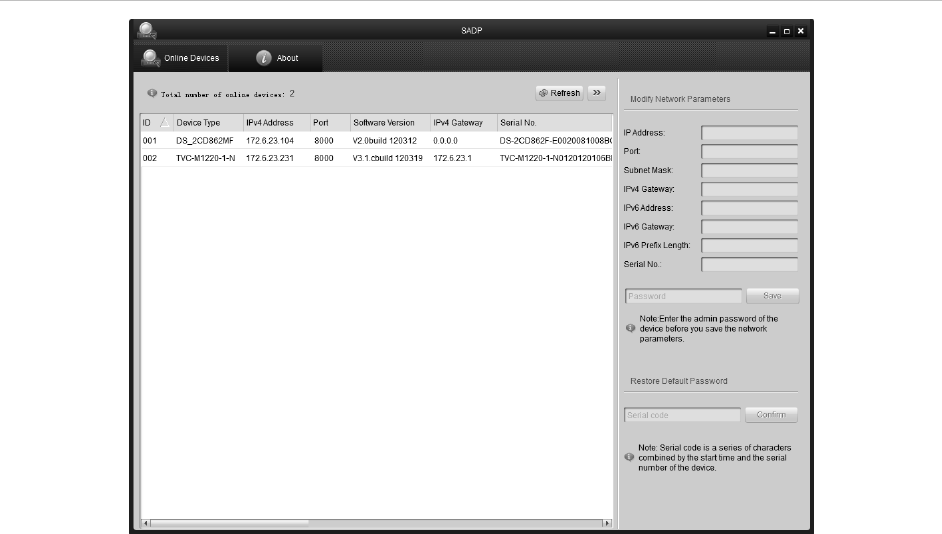The height and width of the screenshot is (534, 942).
Task: Click port 8000 cell in row 001
Action: pyautogui.click(x=324, y=141)
